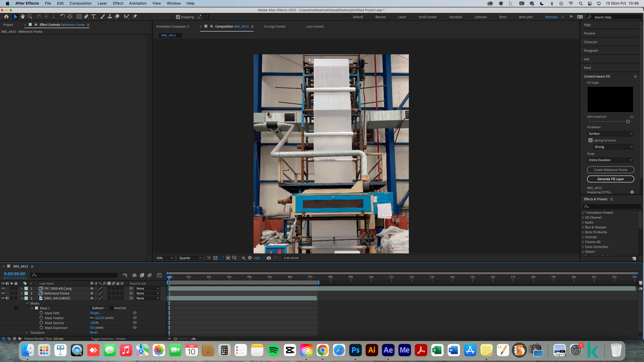This screenshot has height=362, width=644.
Task: Open the Range Entire Duration dropdown
Action: pyautogui.click(x=610, y=160)
